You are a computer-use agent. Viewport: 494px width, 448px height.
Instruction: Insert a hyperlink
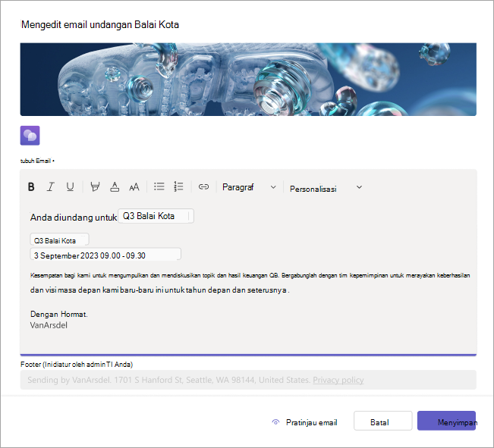click(203, 186)
